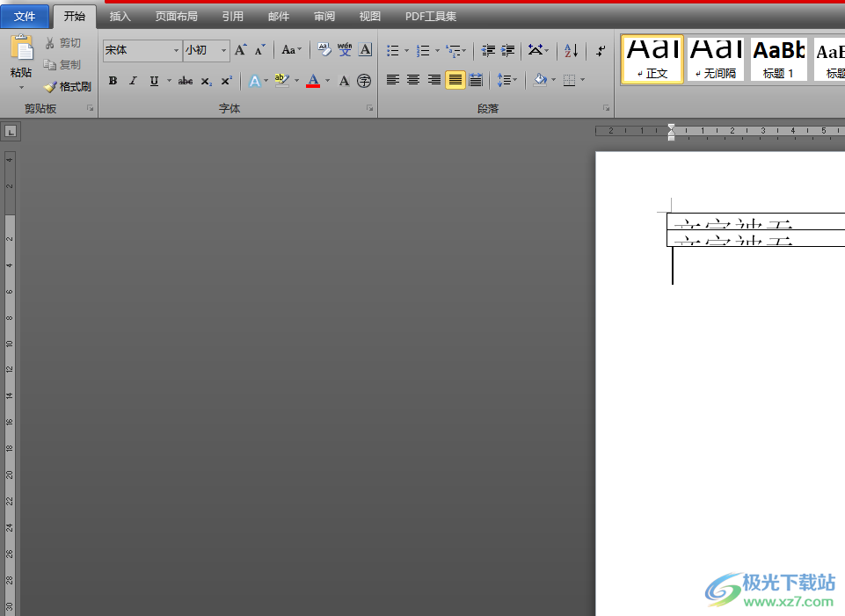
Task: Switch to the References (引用) tab
Action: pyautogui.click(x=233, y=17)
